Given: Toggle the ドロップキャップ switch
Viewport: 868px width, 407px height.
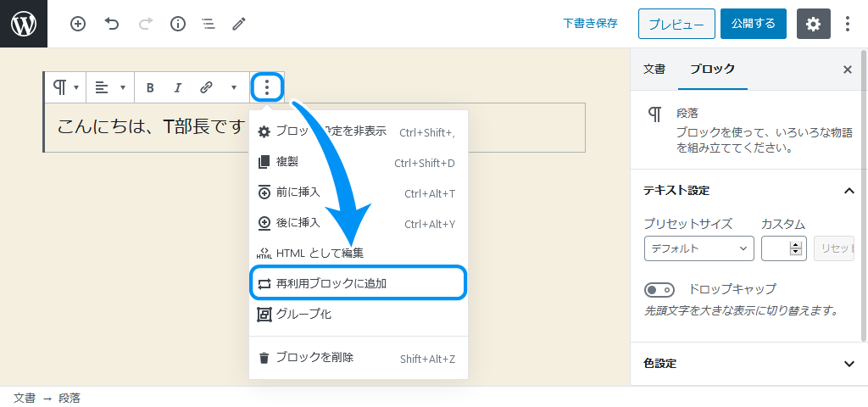Looking at the screenshot, I should pos(659,290).
